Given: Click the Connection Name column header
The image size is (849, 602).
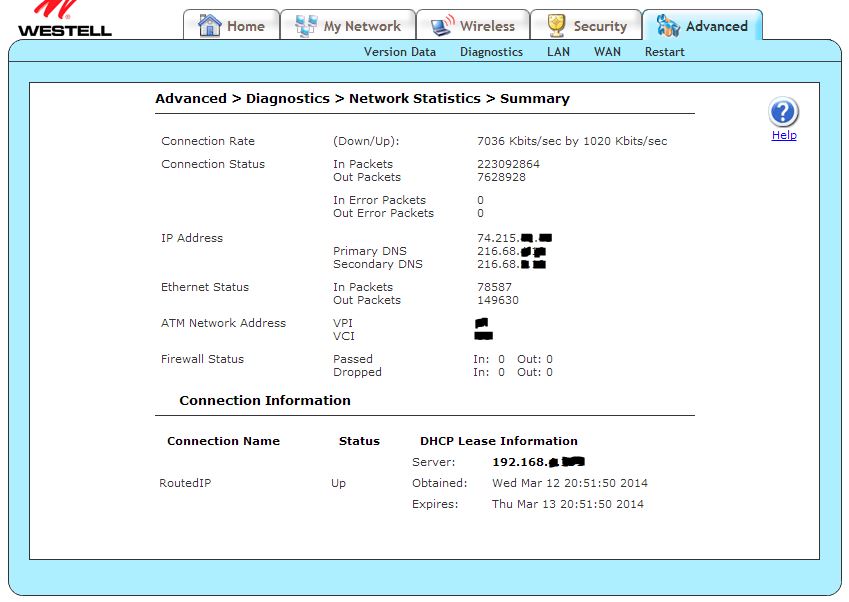Looking at the screenshot, I should pyautogui.click(x=224, y=441).
